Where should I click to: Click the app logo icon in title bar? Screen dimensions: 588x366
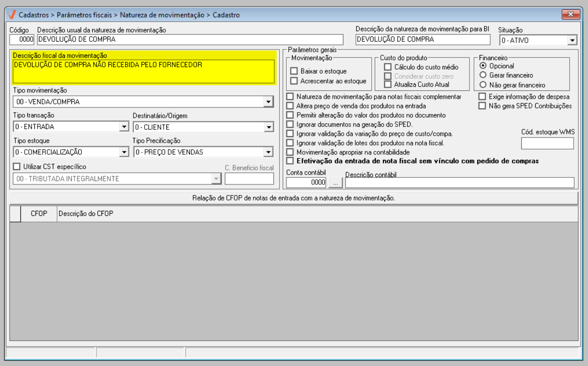[x=12, y=15]
